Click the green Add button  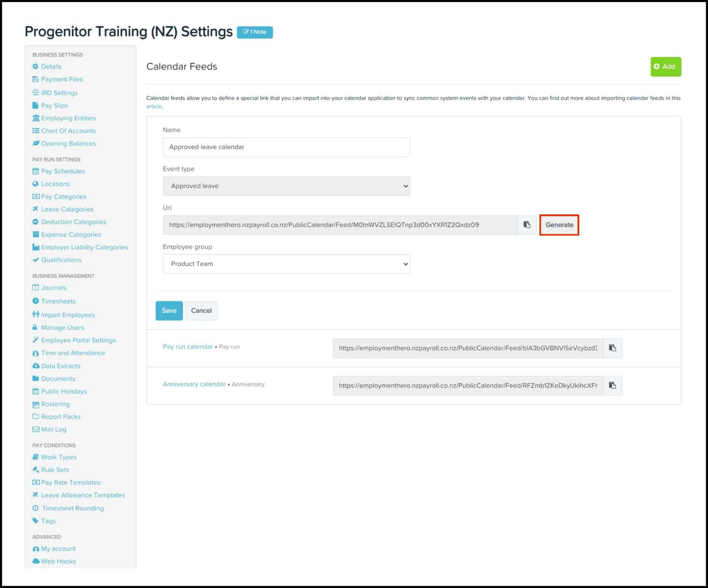[x=665, y=67]
